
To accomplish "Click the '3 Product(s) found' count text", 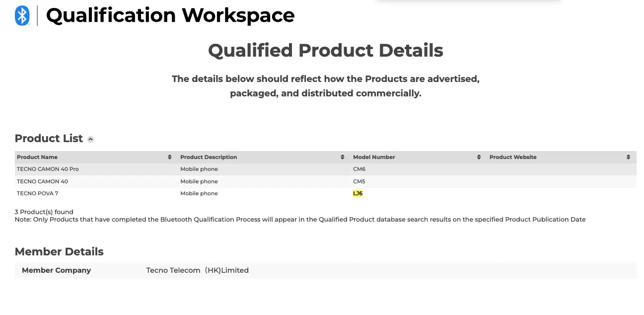I will 44,212.
